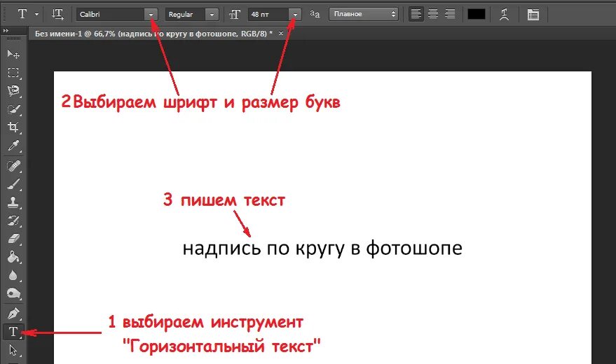Click the font size T icon
Screen dimensions: 616x364
pyautogui.click(x=235, y=15)
